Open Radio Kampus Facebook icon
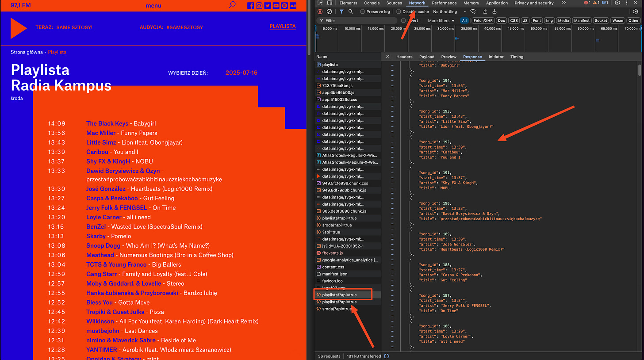The image size is (644, 360). tap(251, 6)
